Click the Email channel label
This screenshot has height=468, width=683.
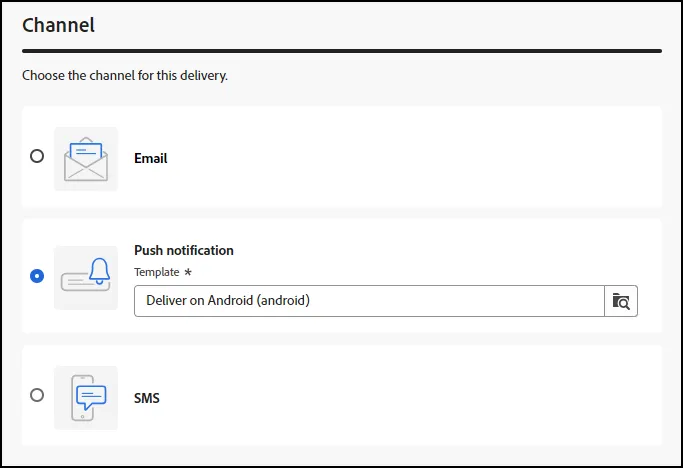click(x=151, y=158)
